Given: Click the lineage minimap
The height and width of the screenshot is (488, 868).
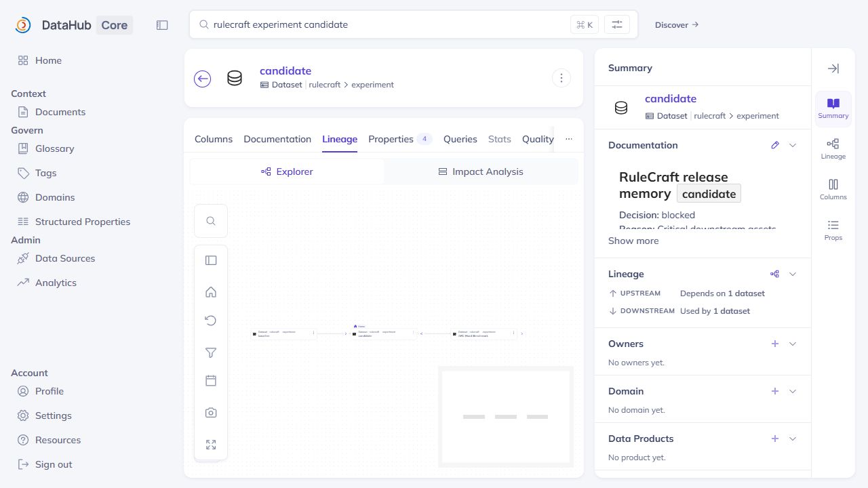Looking at the screenshot, I should (506, 417).
